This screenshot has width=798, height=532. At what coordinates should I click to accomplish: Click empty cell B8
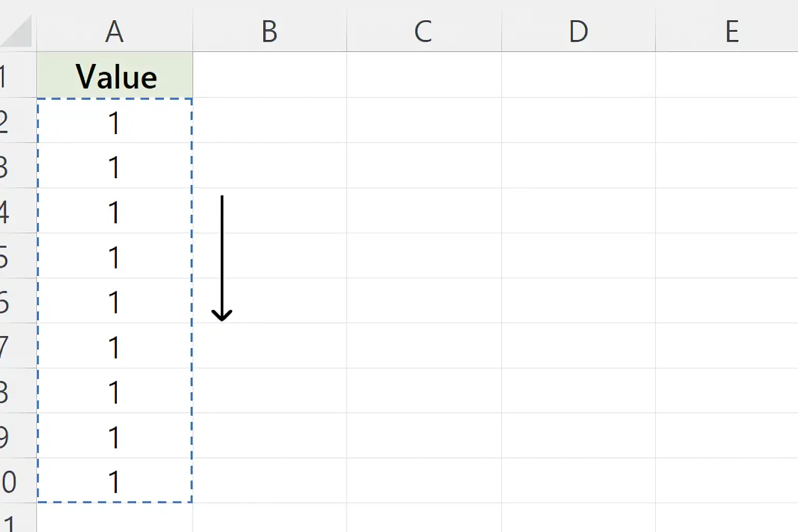point(269,391)
